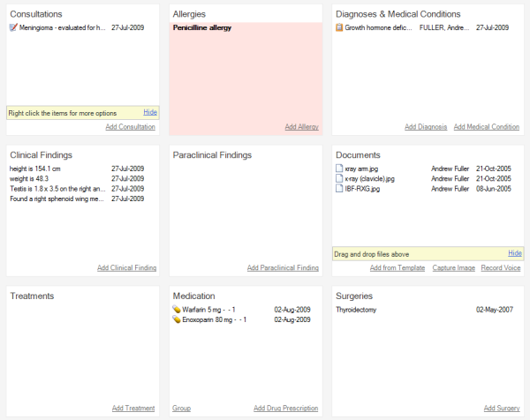Start Record Voice in Documents panel
530x420 pixels.
[x=501, y=267]
